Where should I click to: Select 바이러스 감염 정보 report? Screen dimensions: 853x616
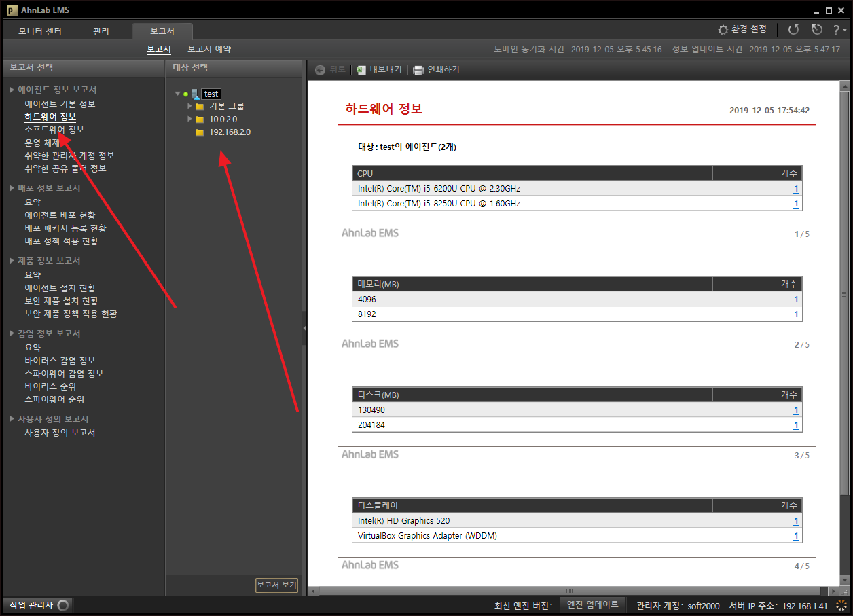60,361
